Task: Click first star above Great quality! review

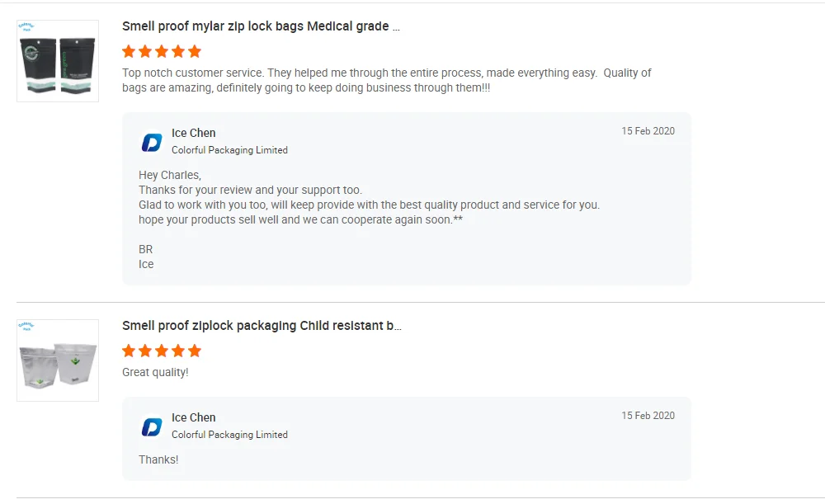Action: pyautogui.click(x=129, y=351)
